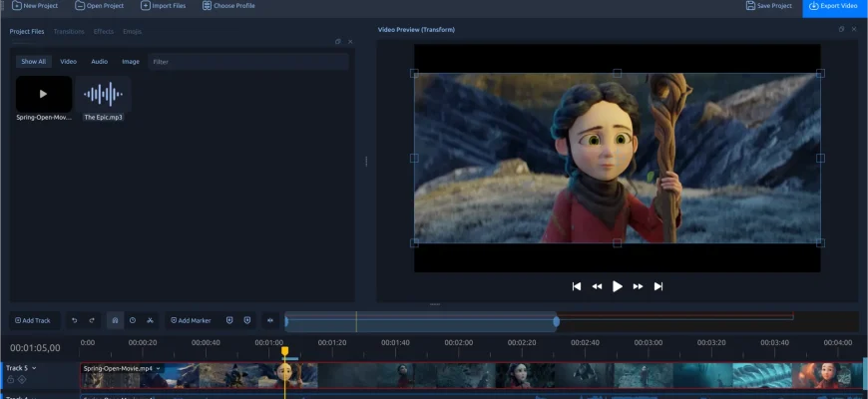Go to the previous marker
The height and width of the screenshot is (399, 868).
pos(229,320)
